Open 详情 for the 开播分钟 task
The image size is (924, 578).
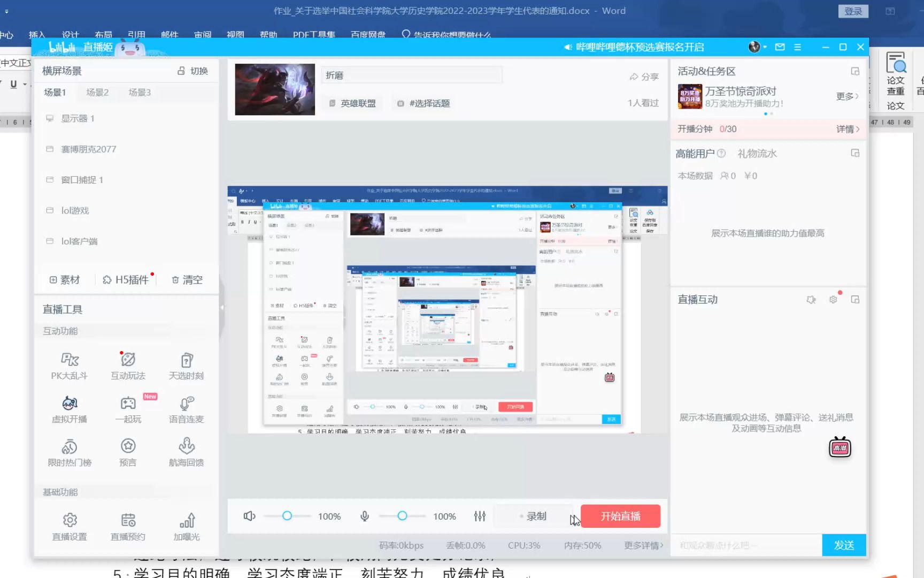pos(847,129)
